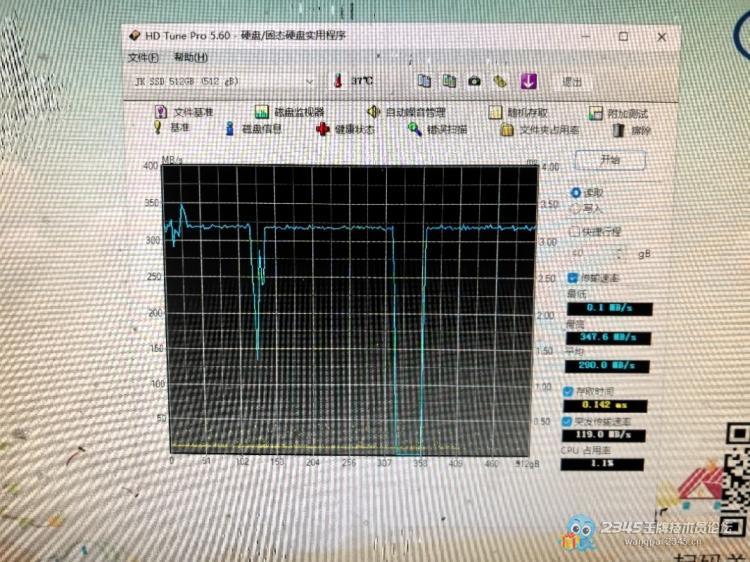Click the purple download arrow icon
The height and width of the screenshot is (562, 750).
(530, 81)
